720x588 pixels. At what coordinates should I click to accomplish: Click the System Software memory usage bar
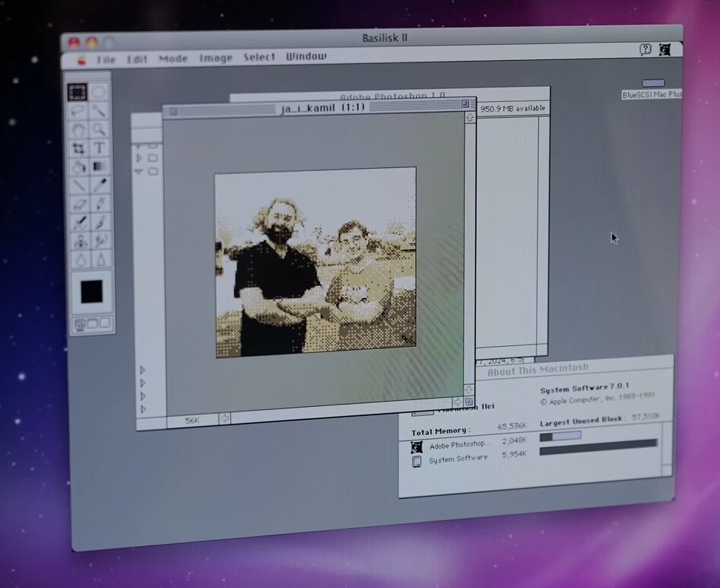coord(598,447)
